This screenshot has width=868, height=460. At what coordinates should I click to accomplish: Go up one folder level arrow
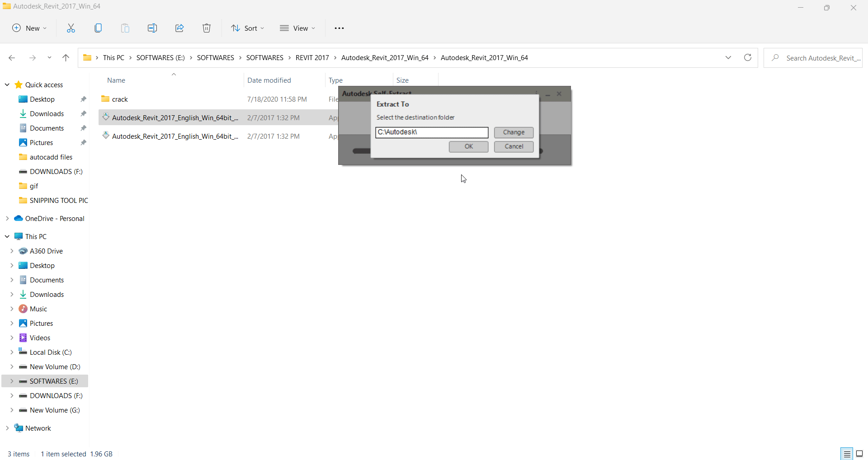66,58
